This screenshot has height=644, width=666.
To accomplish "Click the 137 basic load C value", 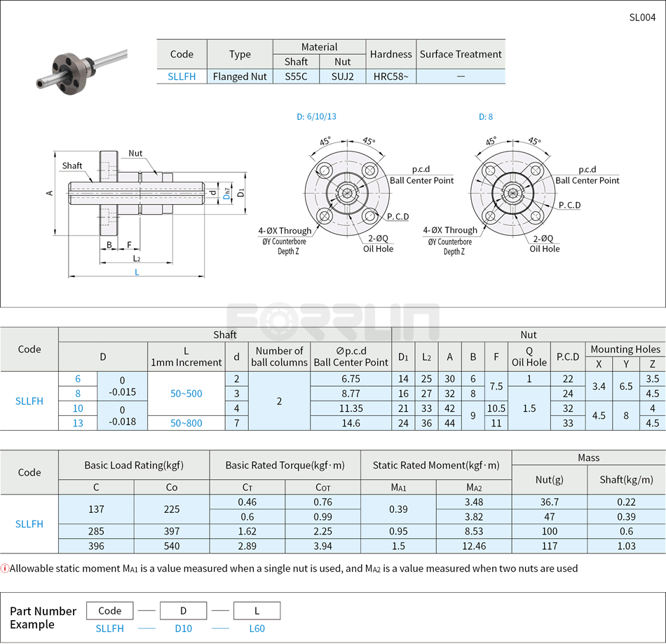I will coord(97,509).
